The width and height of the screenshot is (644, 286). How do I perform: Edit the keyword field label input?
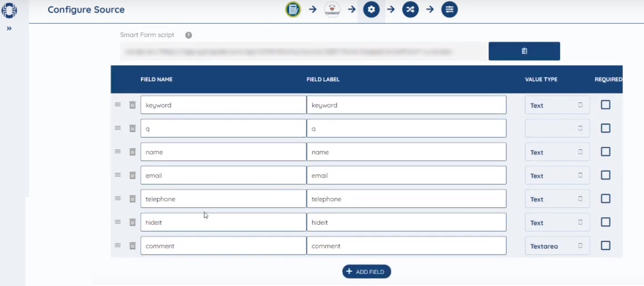(x=407, y=105)
